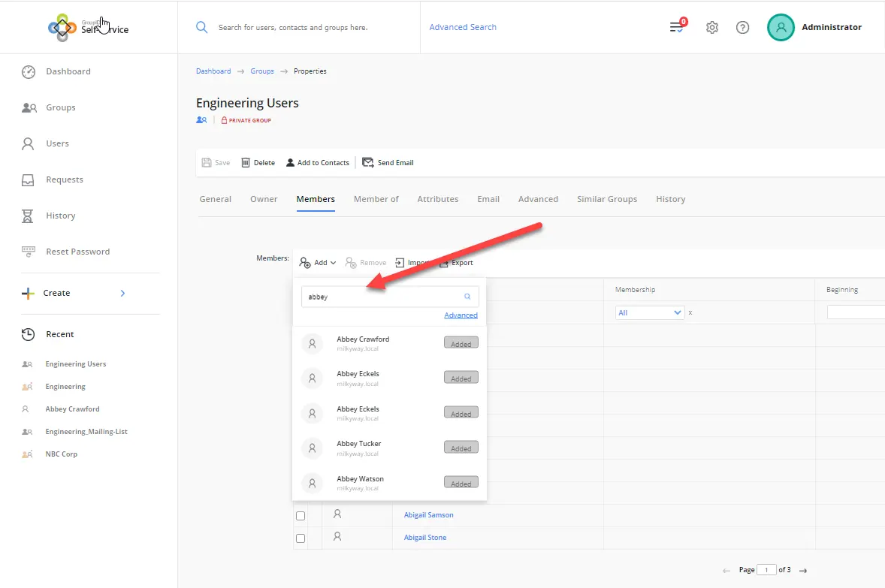The height and width of the screenshot is (588, 885).
Task: Check the Abigail Samson row checkbox
Action: 301,516
